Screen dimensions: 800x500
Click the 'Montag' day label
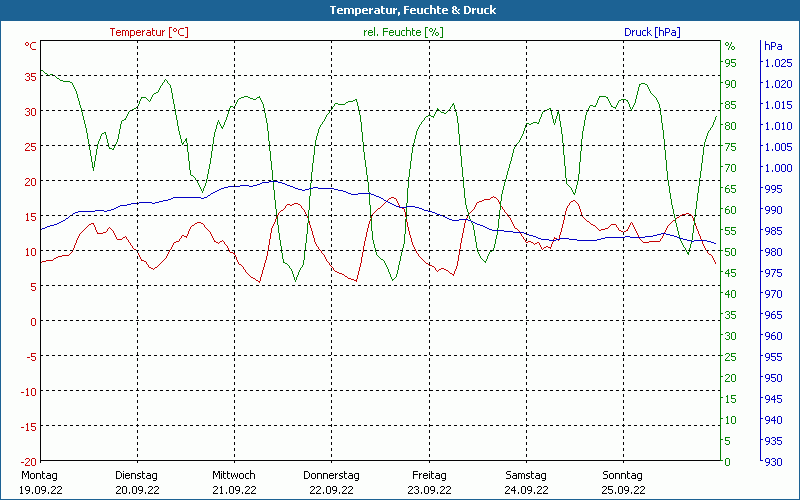pyautogui.click(x=40, y=476)
